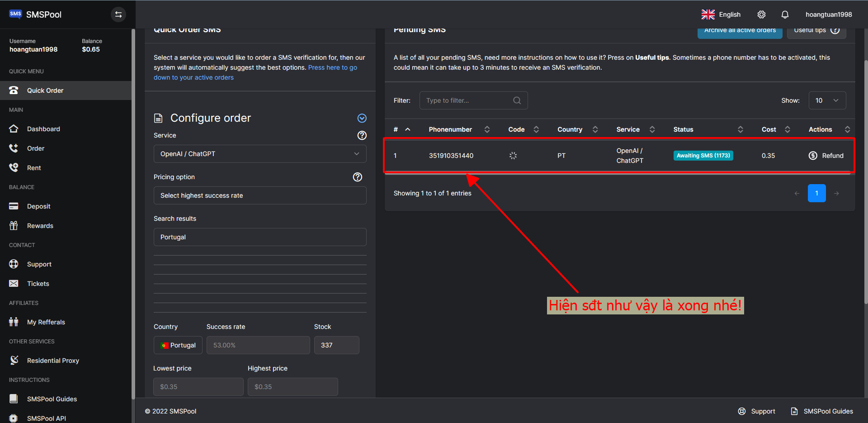The image size is (868, 423).
Task: Click the Type to filter input field
Action: [x=468, y=100]
